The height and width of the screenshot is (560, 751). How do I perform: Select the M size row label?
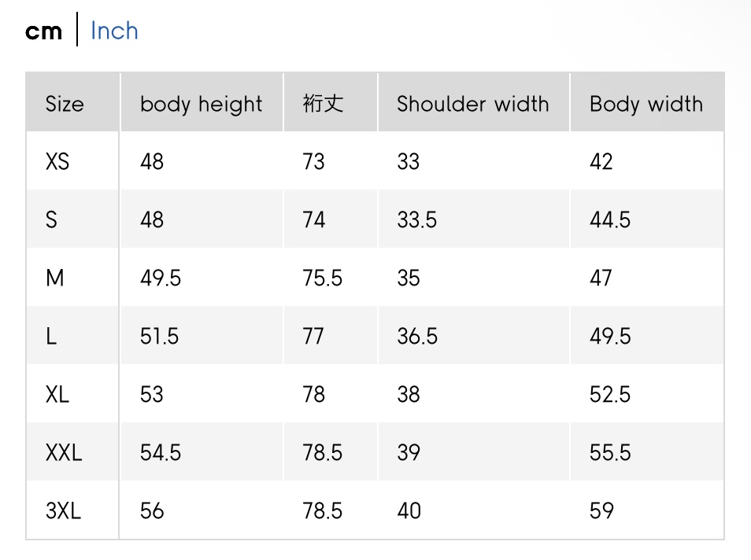pyautogui.click(x=54, y=278)
